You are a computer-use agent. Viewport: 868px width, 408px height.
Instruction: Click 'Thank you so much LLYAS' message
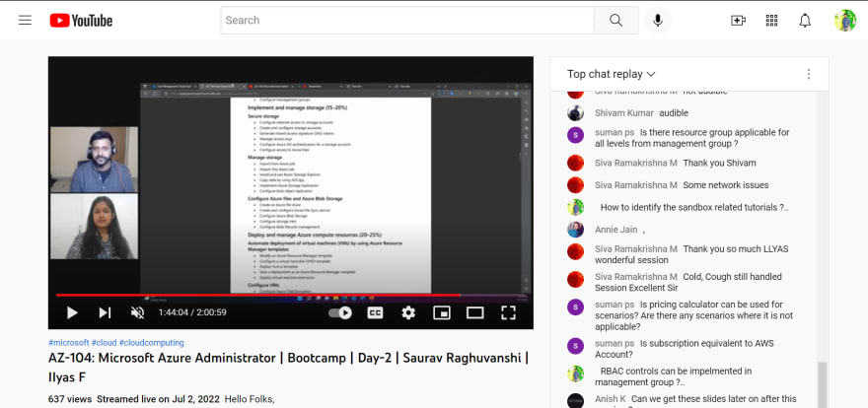click(x=692, y=254)
